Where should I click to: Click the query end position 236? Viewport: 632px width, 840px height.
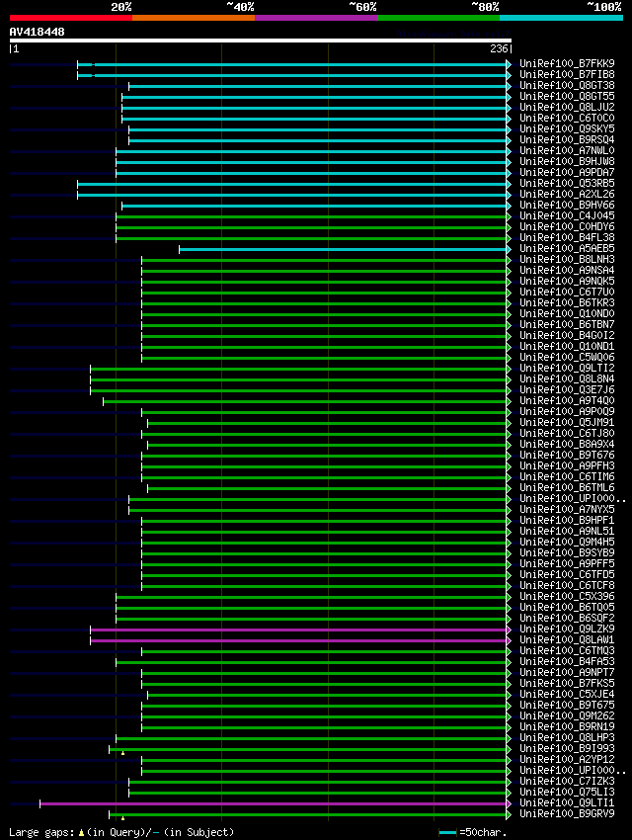499,48
